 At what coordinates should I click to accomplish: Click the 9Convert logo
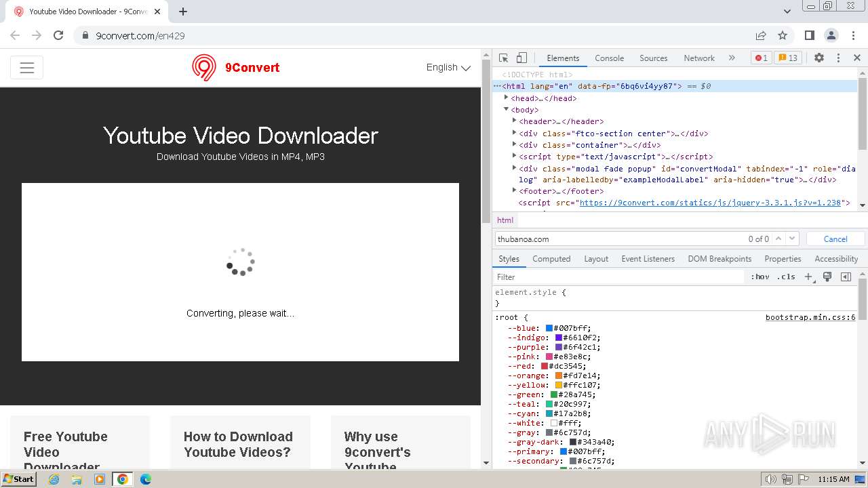pos(235,68)
